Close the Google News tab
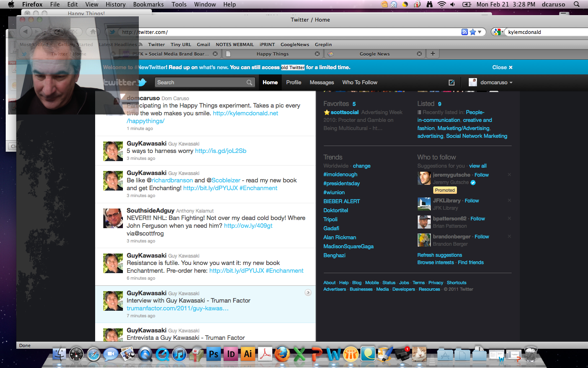588x368 pixels. point(419,54)
